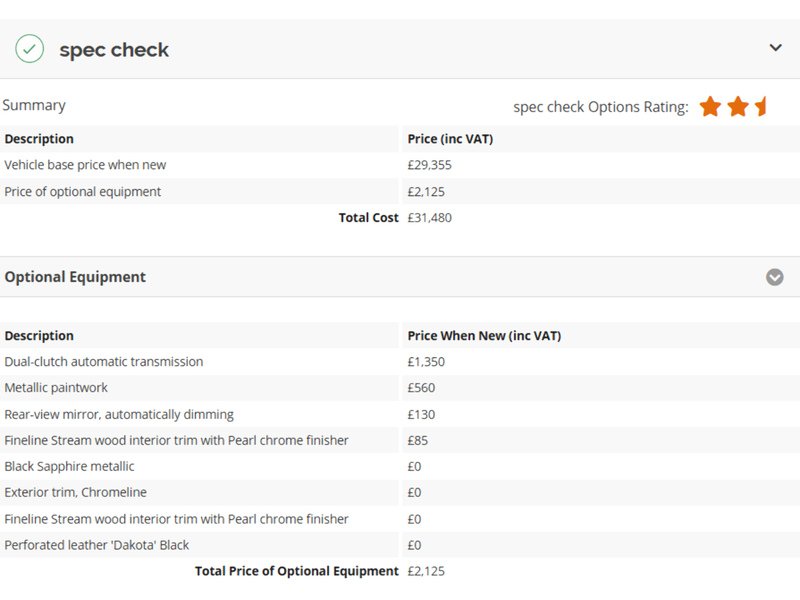Screen dimensions: 800x600
Task: Collapse Optional Equipment with grey arrow
Action: coord(774,277)
